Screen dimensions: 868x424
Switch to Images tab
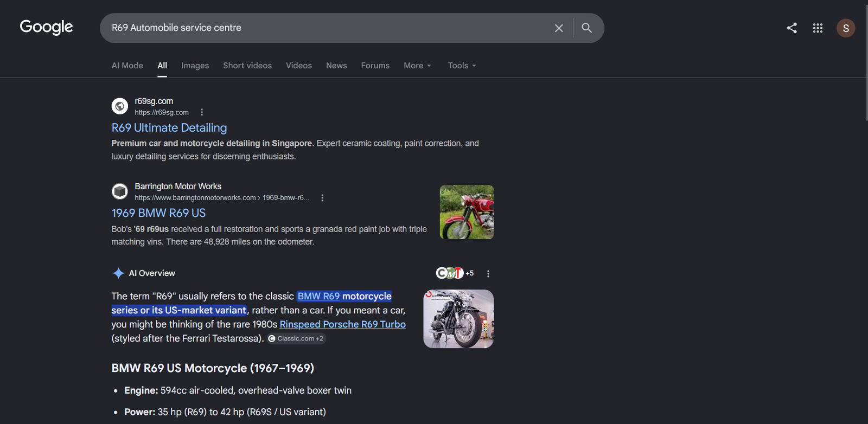point(195,66)
